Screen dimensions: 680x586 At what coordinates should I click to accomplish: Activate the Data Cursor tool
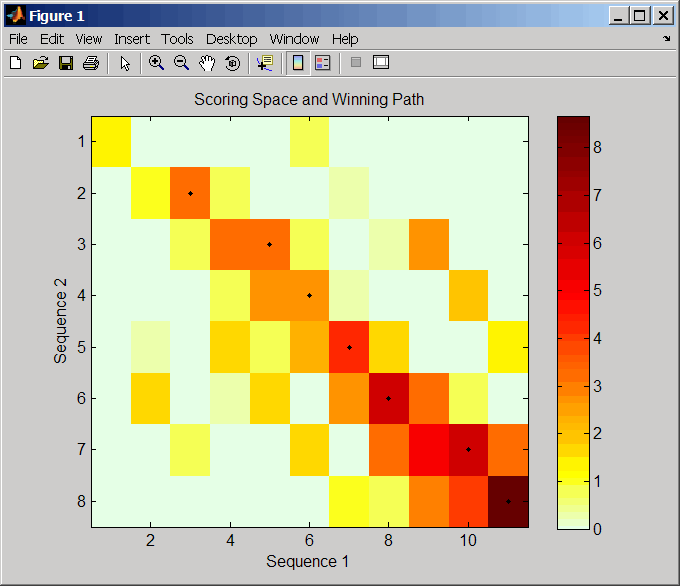pos(265,63)
